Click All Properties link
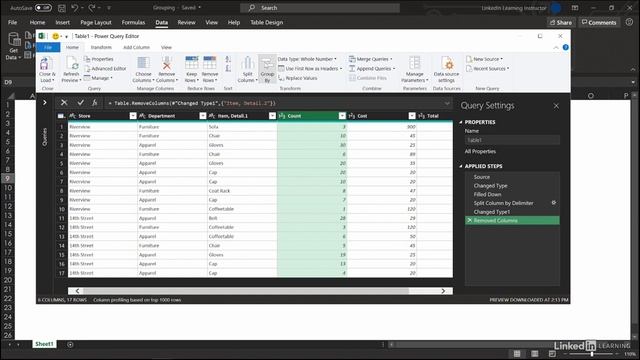Image resolution: width=640 pixels, height=360 pixels. (x=480, y=151)
